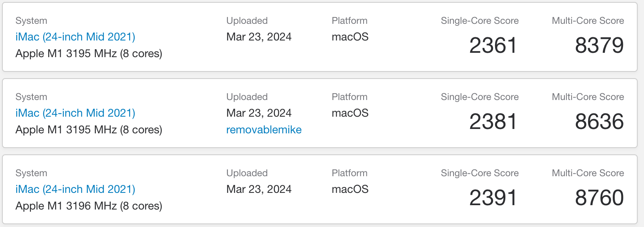The width and height of the screenshot is (644, 227).
Task: Select the single-core score 2381
Action: pos(493,121)
